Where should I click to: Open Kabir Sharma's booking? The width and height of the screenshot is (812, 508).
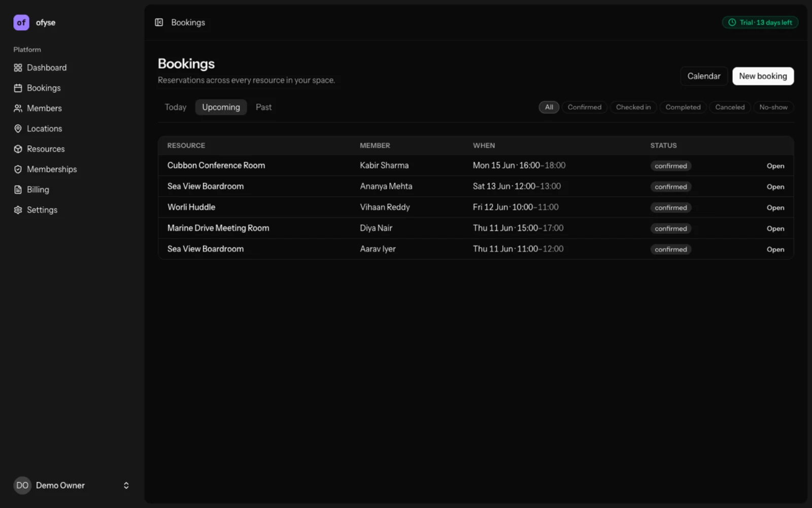(775, 166)
